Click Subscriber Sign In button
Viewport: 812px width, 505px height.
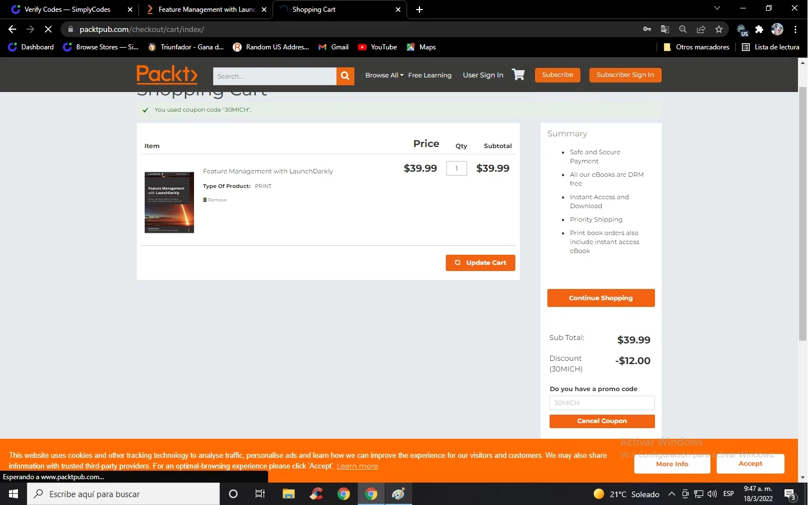(625, 75)
